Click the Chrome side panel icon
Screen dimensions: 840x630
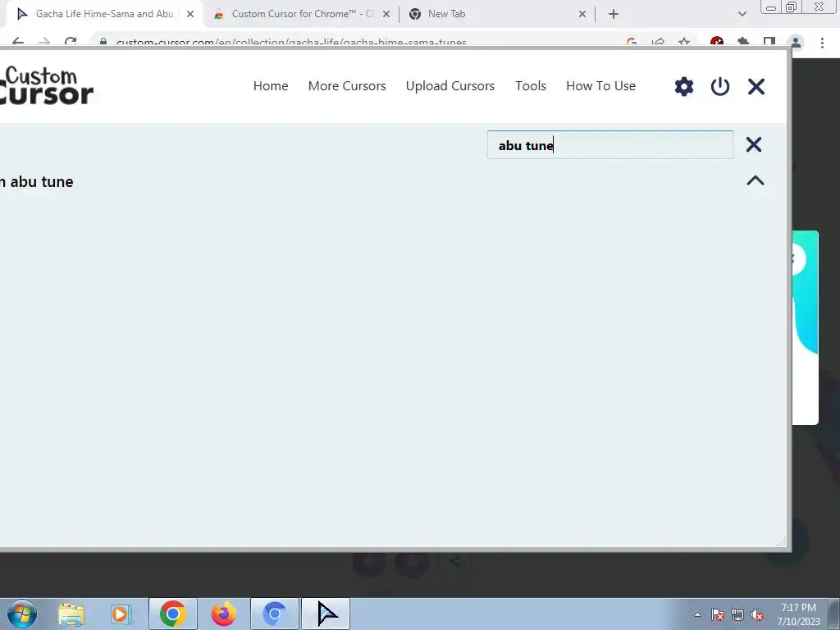769,43
